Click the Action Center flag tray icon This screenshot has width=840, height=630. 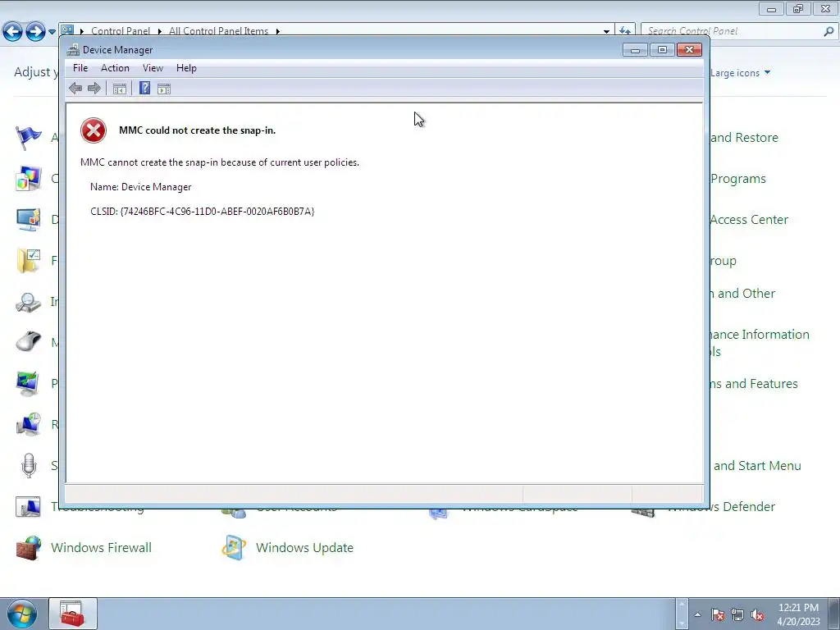coord(719,614)
